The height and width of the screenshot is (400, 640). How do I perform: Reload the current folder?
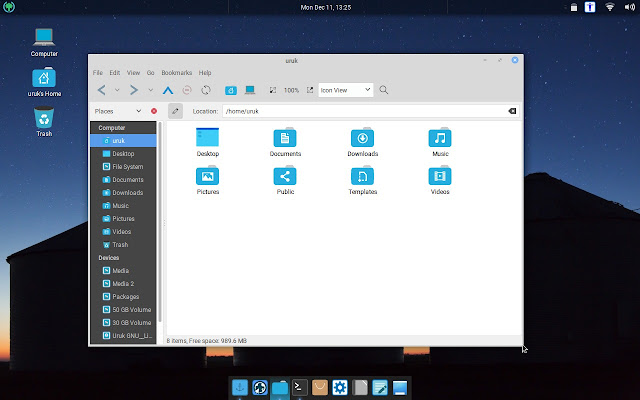coord(206,90)
